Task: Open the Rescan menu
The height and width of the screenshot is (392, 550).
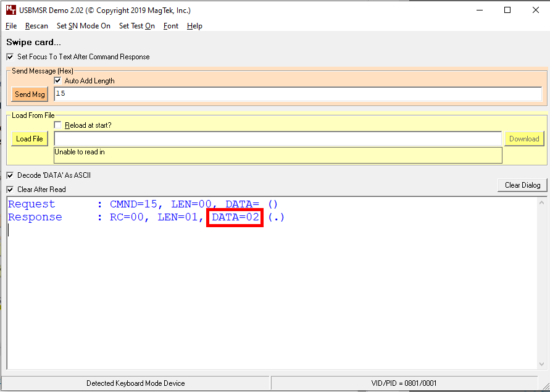Action: coord(36,26)
